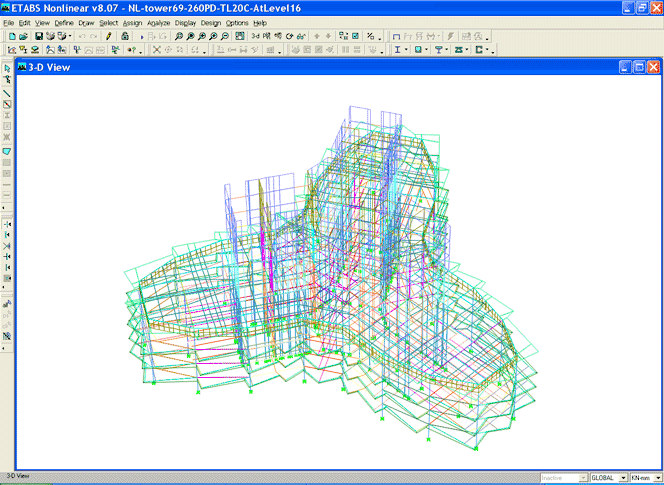Click the Restore Full View magnifier icon
Viewport: 664px width, 485px height.
pyautogui.click(x=190, y=36)
